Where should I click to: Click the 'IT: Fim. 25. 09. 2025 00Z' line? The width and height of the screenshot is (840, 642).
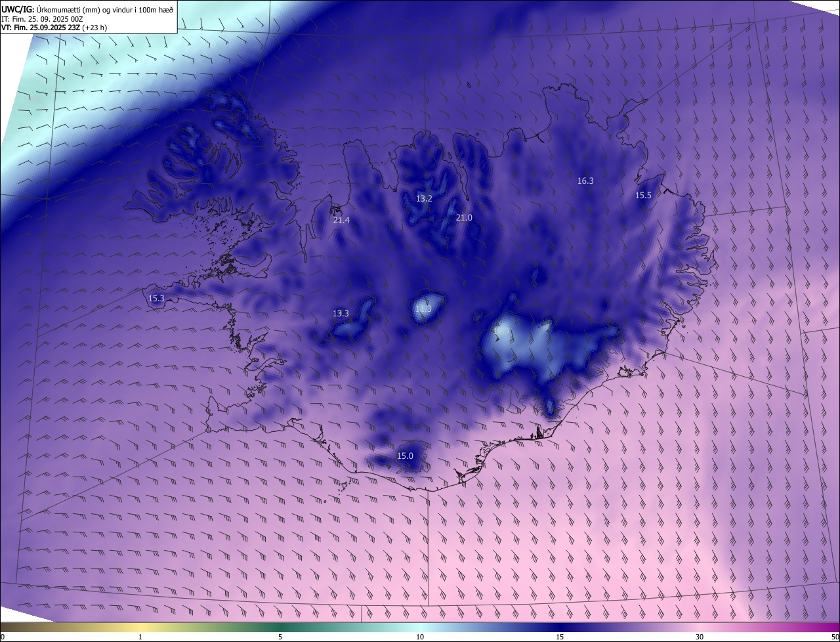pos(42,19)
